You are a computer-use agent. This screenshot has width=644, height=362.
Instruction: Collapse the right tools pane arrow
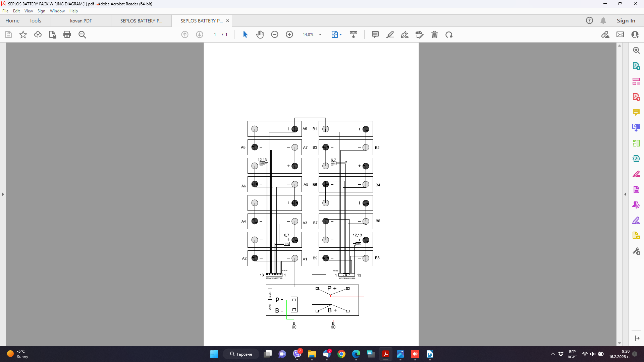625,194
